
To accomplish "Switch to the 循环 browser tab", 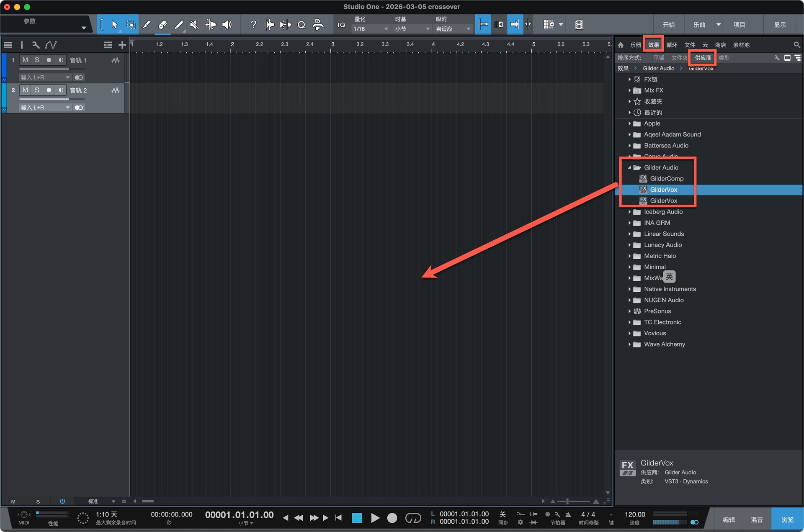I will [672, 45].
